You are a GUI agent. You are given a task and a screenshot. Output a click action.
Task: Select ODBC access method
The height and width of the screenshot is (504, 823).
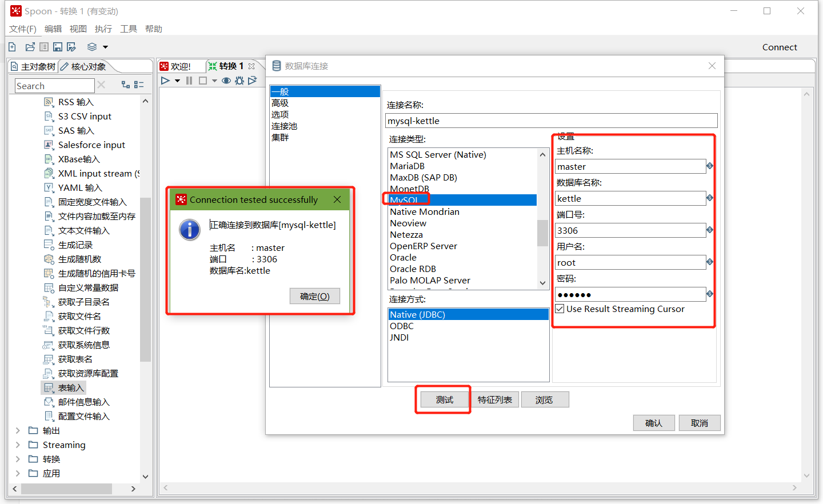coord(402,326)
